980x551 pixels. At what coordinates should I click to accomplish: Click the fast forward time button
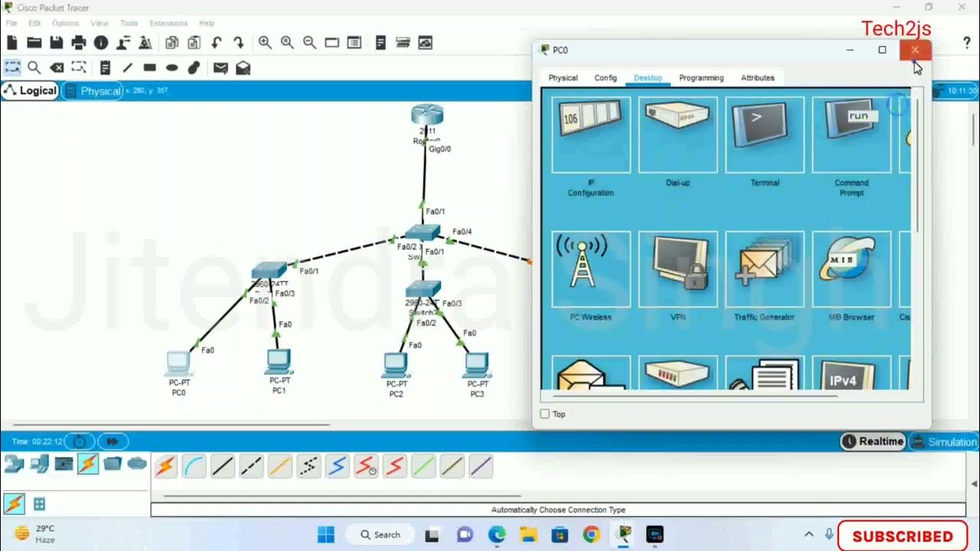[113, 442]
